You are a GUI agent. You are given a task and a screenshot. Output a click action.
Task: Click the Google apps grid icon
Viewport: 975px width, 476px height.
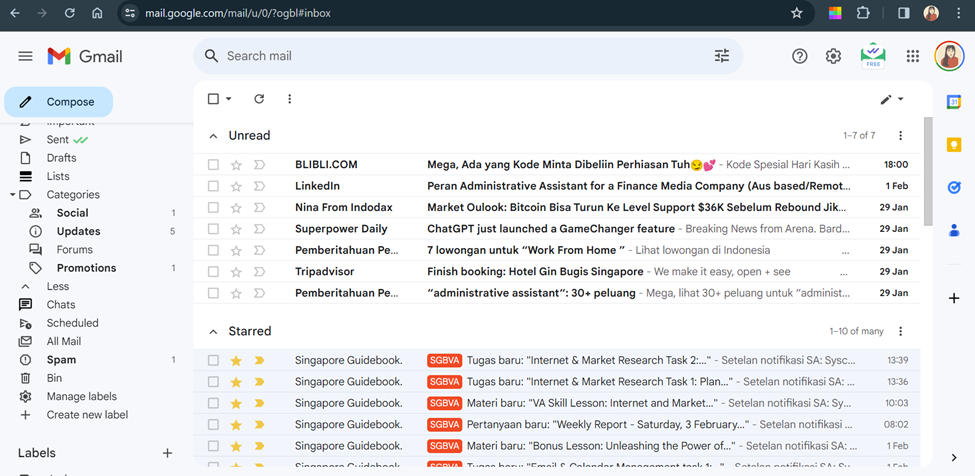(912, 56)
